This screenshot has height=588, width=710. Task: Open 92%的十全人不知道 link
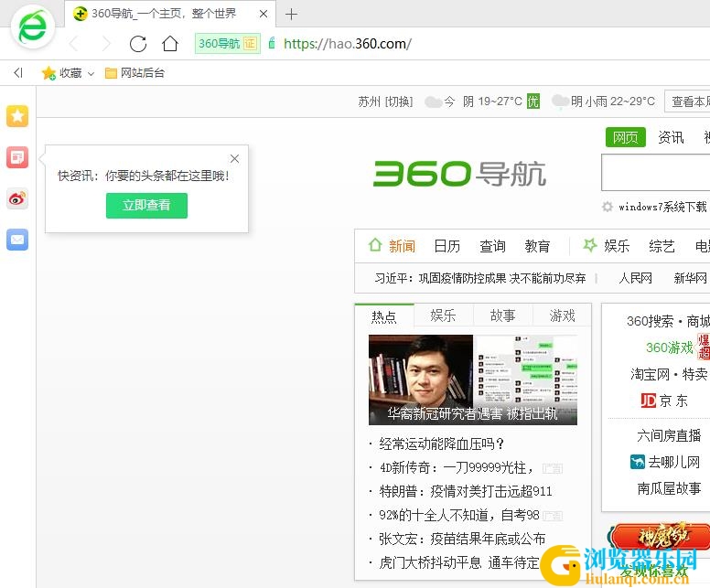pyautogui.click(x=459, y=515)
